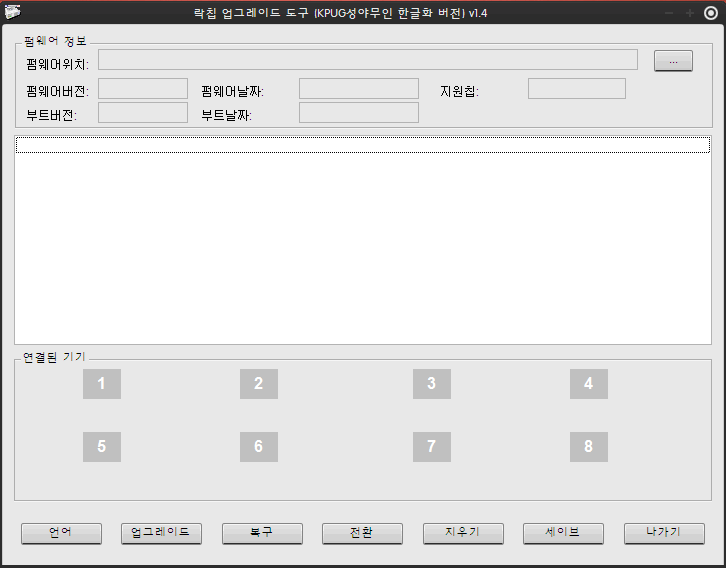The image size is (726, 568).
Task: Click connected device slot 2
Action: click(x=259, y=384)
